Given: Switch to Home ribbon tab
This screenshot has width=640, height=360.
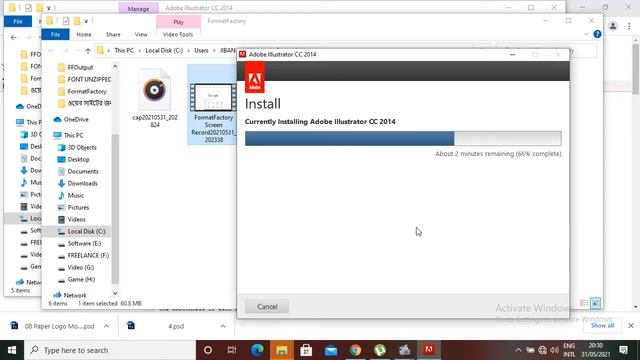Looking at the screenshot, I should click(84, 35).
